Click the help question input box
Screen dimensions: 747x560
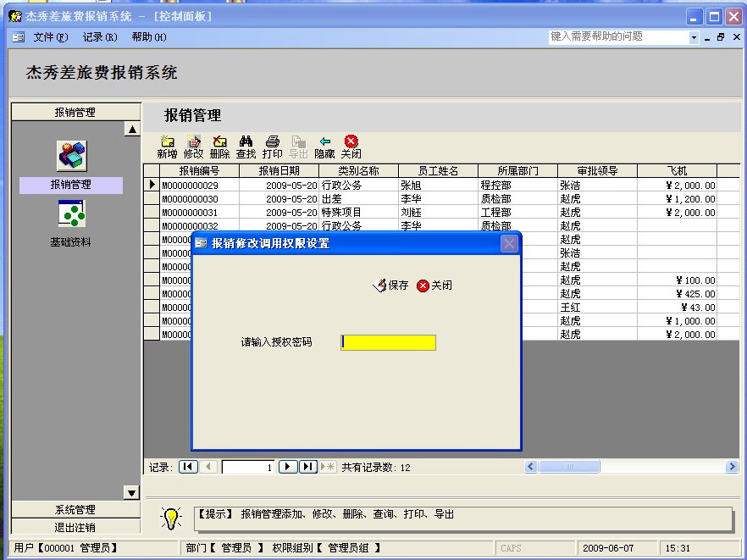point(618,36)
